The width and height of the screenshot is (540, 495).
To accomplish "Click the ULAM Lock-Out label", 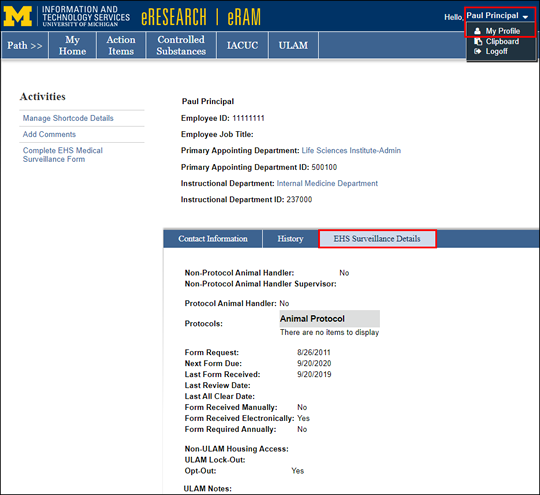I will tap(215, 460).
